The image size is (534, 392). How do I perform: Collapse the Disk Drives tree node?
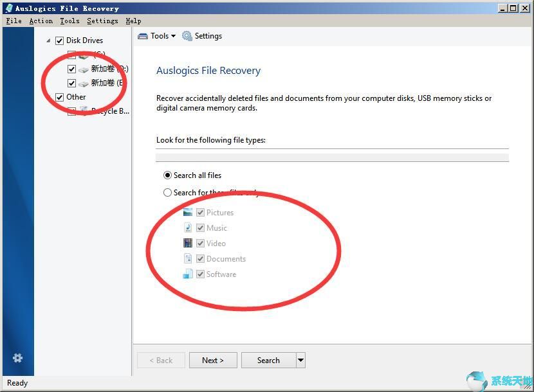48,40
